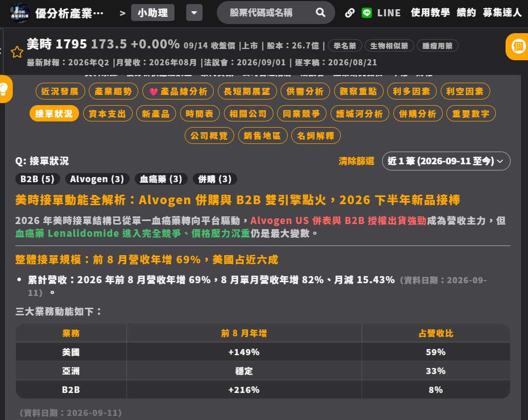Viewport: 528px width, 420px height.
Task: Open the dropdown arrow next to 小助理
Action: [x=194, y=13]
